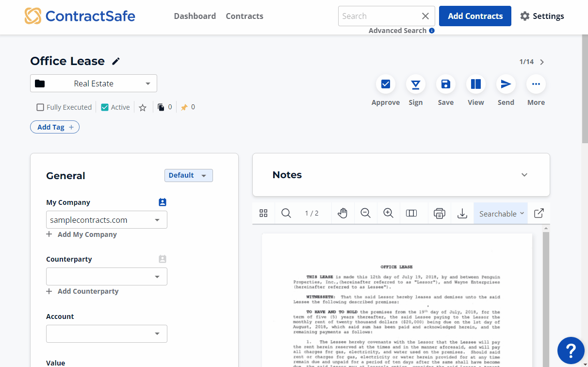The height and width of the screenshot is (367, 588).
Task: Open the View split-panel icon
Action: pyautogui.click(x=475, y=84)
